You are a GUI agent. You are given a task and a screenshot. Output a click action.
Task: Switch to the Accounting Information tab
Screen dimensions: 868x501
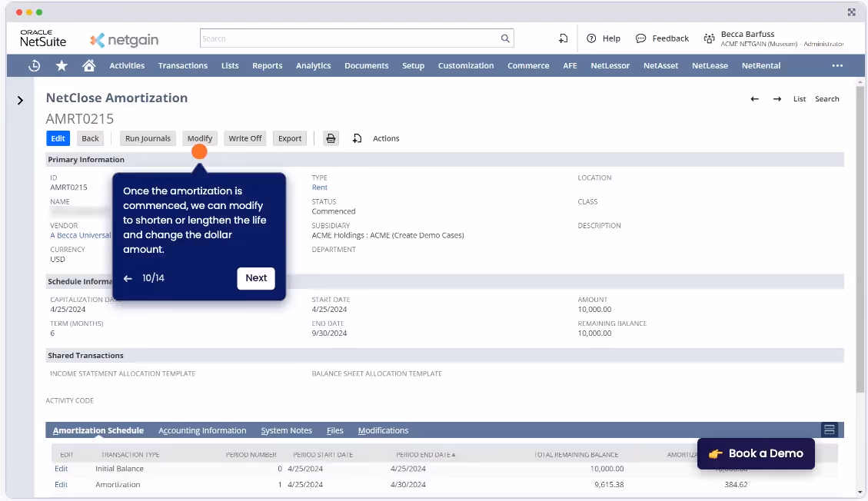[202, 430]
